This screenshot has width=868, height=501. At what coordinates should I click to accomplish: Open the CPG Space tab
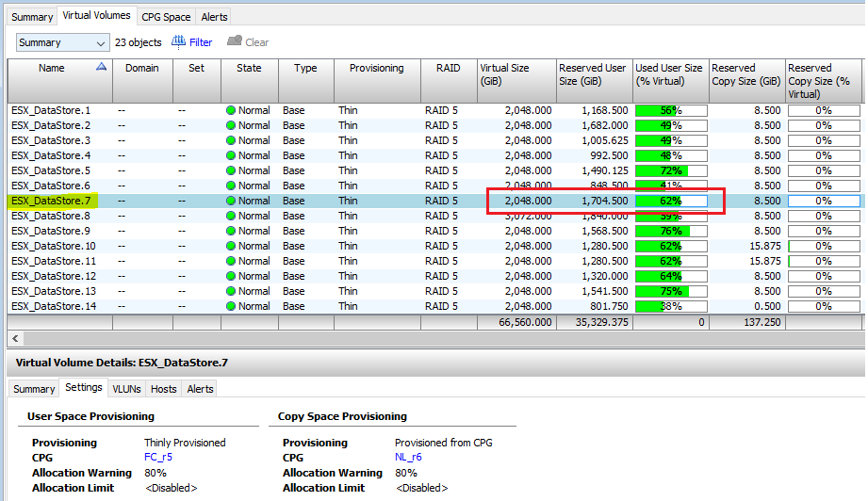click(x=166, y=17)
